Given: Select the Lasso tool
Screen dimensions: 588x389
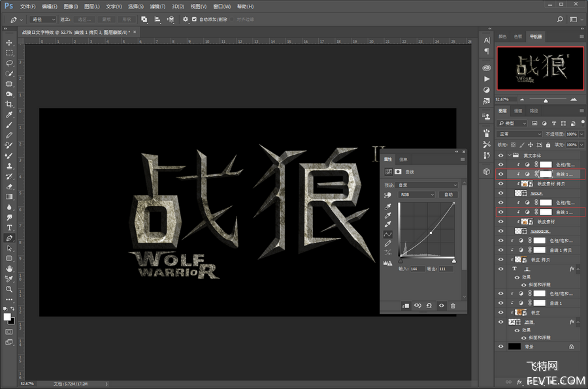Looking at the screenshot, I should 9,63.
